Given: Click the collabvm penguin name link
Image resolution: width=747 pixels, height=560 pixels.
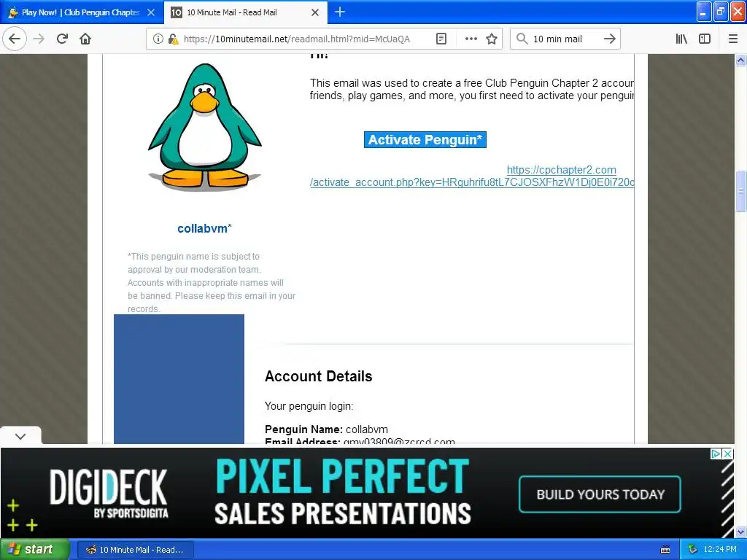Looking at the screenshot, I should click(x=204, y=228).
